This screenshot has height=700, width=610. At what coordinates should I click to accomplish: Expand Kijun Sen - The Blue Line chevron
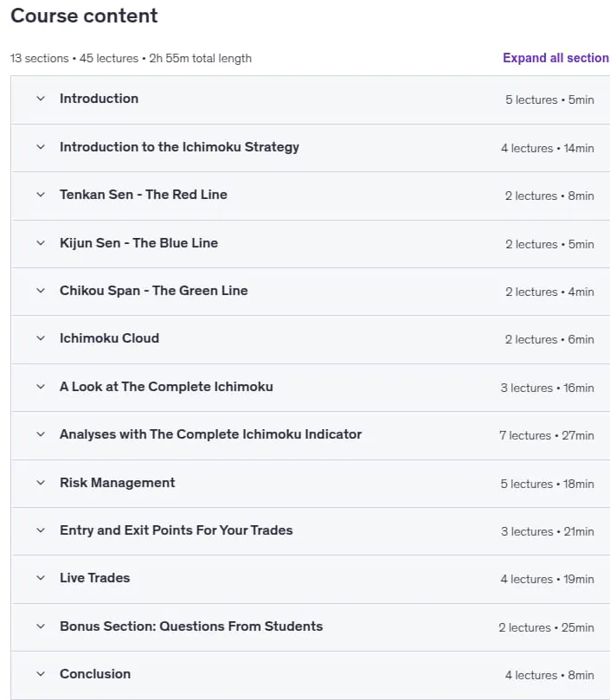click(x=41, y=243)
